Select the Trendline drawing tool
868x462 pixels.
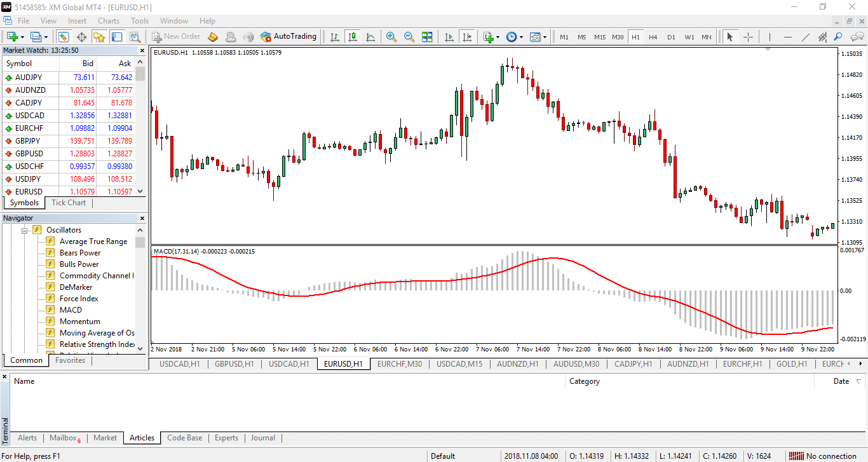(806, 37)
